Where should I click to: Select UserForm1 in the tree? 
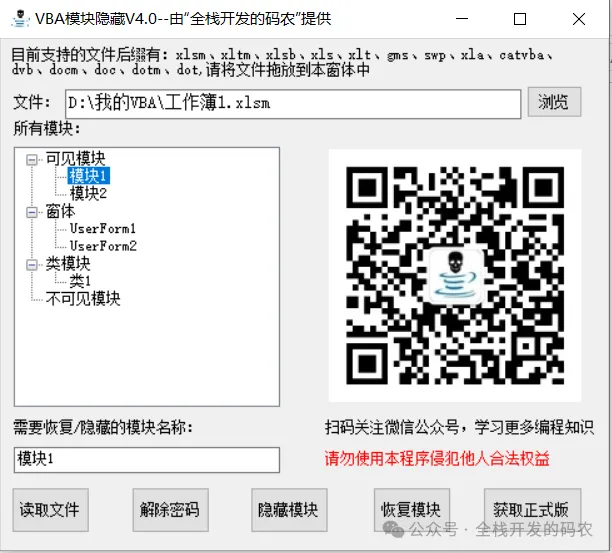pyautogui.click(x=103, y=228)
